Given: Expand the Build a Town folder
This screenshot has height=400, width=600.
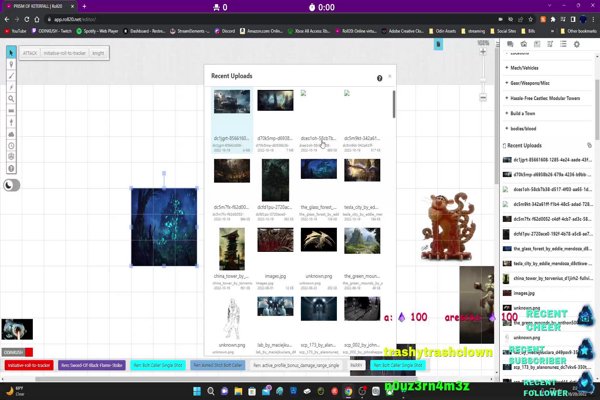Looking at the screenshot, I should (x=521, y=113).
